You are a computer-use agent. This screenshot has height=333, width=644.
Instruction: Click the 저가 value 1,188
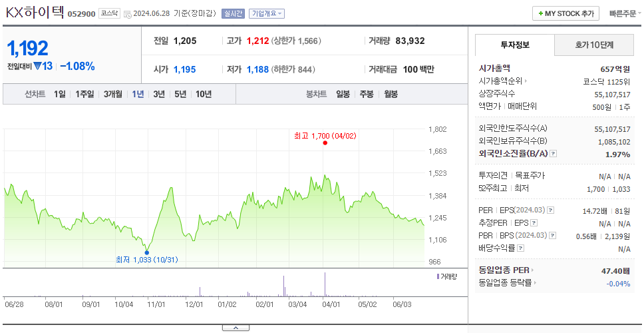257,69
